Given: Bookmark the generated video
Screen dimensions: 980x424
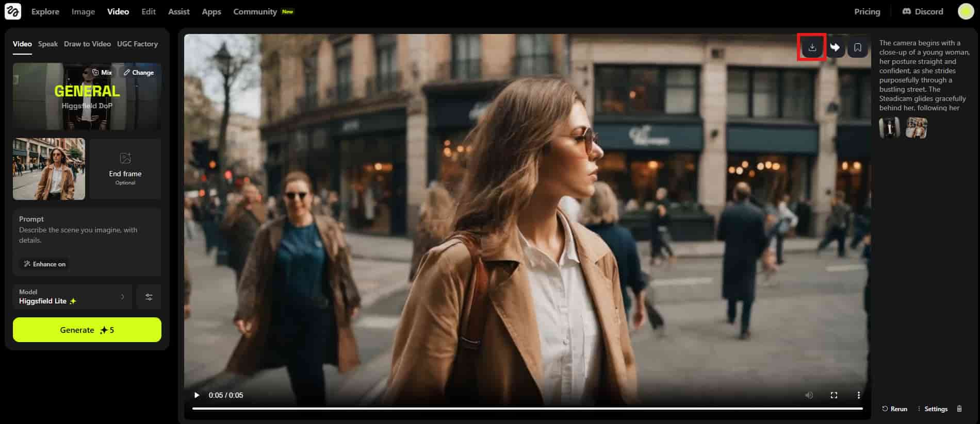Looking at the screenshot, I should tap(858, 47).
